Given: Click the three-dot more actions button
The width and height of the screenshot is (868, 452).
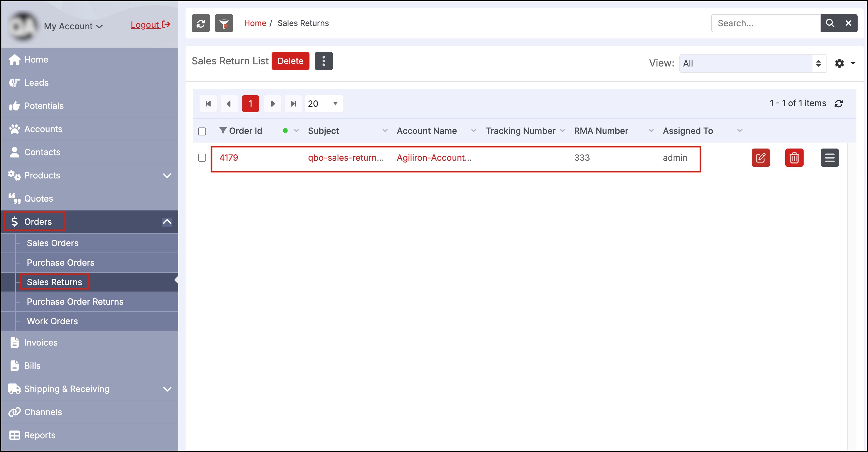Looking at the screenshot, I should coord(324,61).
